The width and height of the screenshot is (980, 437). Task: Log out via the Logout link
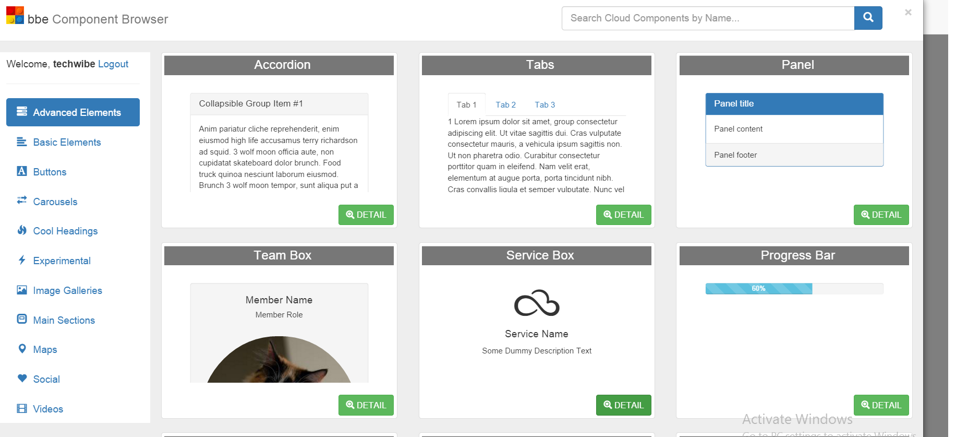coord(113,64)
